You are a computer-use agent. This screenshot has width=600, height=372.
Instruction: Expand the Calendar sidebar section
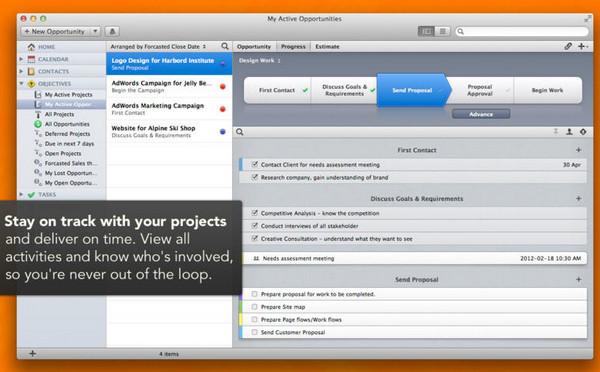pos(21,59)
